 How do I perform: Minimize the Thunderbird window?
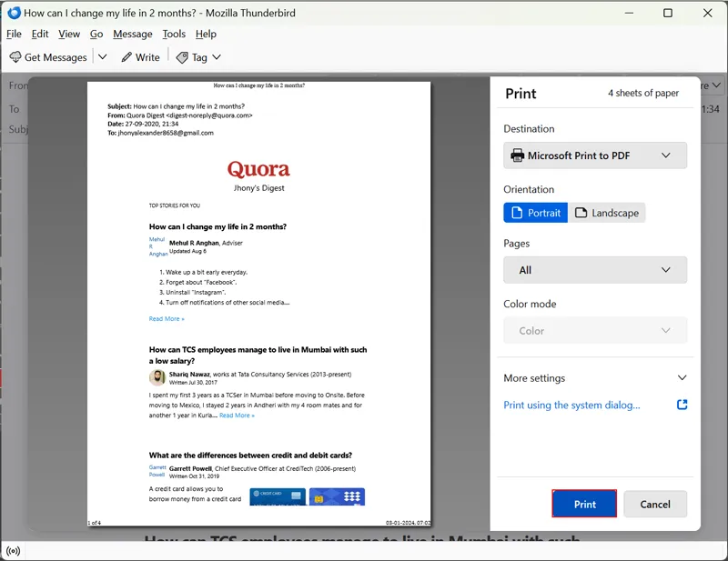629,13
